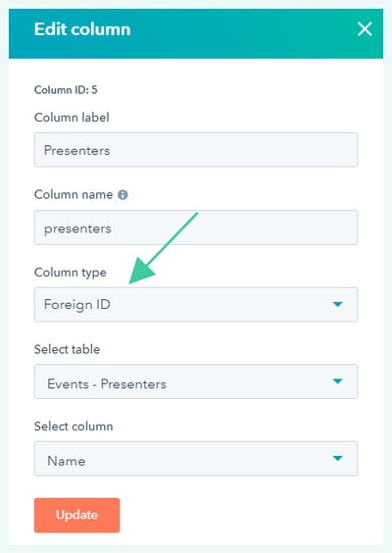Click the "Column name" field caption

(x=73, y=195)
